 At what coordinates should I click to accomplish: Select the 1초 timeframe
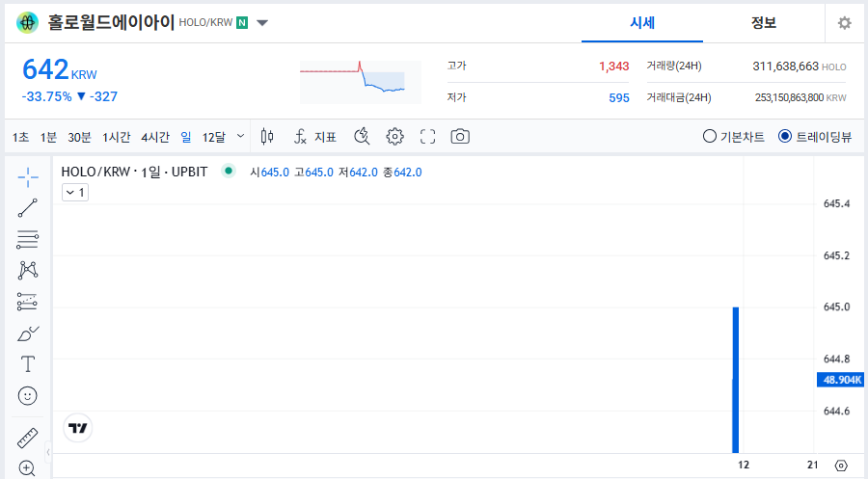(20, 137)
